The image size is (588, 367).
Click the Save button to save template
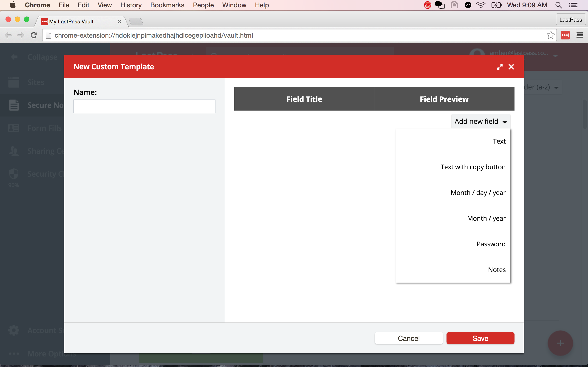(x=481, y=338)
